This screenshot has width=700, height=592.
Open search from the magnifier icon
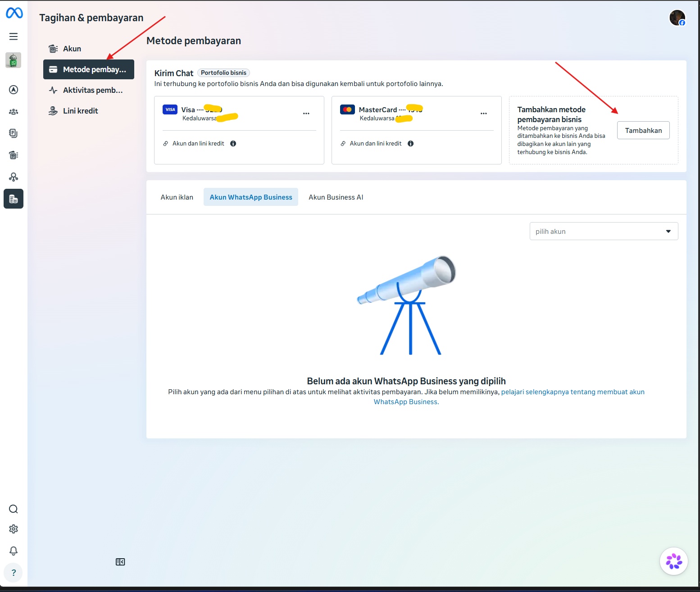pos(14,509)
